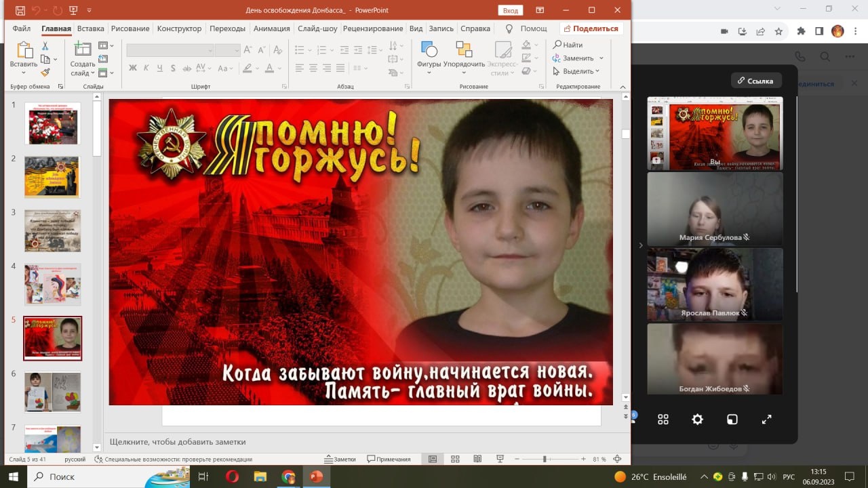Open Примечания comments from status bar
The width and height of the screenshot is (868, 488).
click(389, 459)
